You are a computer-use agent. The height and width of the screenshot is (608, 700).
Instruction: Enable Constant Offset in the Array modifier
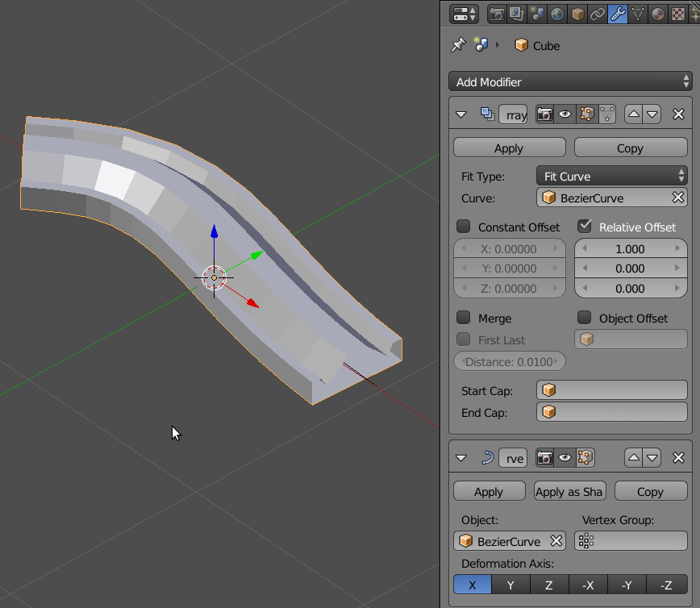[464, 227]
